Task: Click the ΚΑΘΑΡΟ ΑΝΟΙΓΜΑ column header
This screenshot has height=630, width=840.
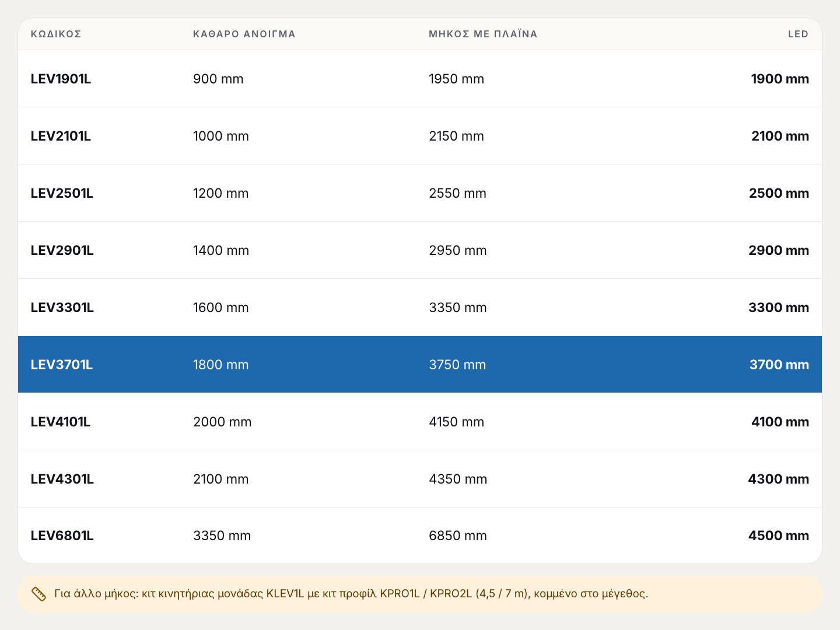Action: (x=244, y=34)
